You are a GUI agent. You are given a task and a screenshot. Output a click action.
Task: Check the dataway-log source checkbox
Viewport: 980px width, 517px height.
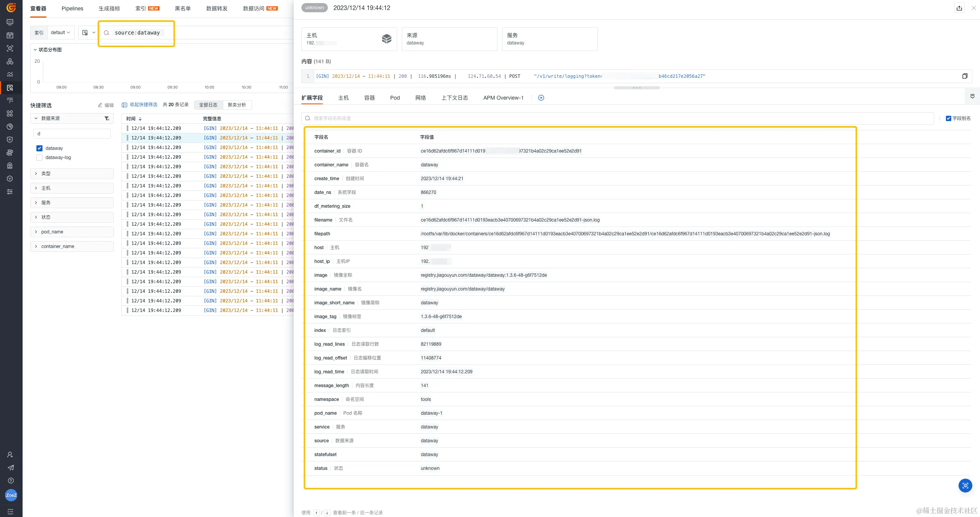(39, 158)
